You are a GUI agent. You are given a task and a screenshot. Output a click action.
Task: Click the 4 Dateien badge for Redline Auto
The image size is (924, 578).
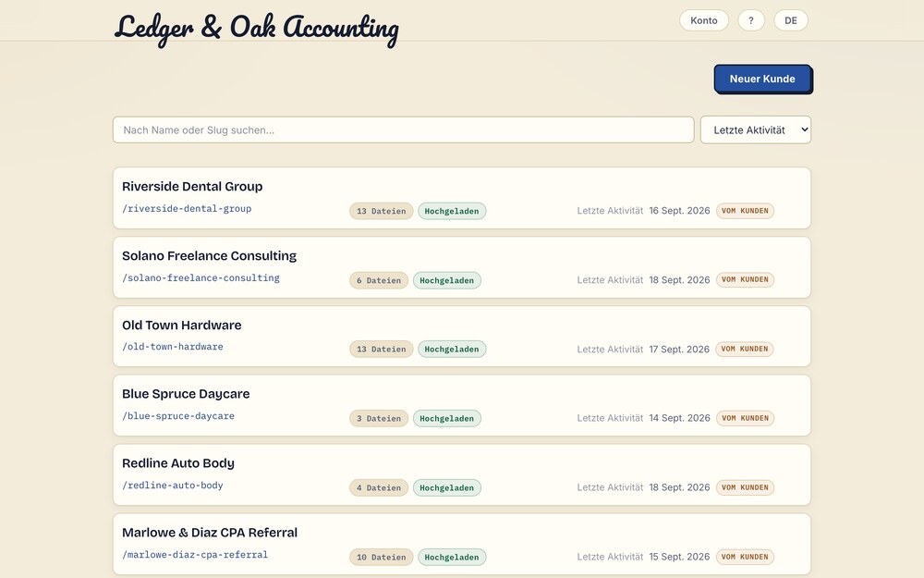tap(379, 487)
